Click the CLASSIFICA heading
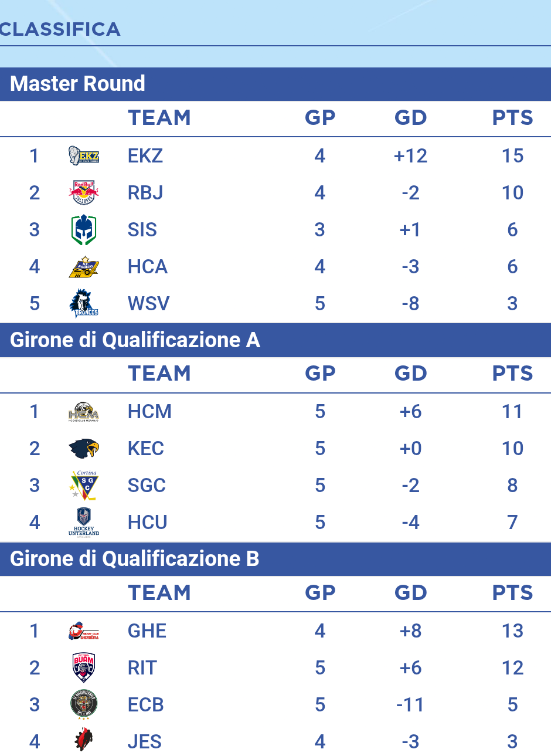The image size is (551, 756). coord(60,29)
